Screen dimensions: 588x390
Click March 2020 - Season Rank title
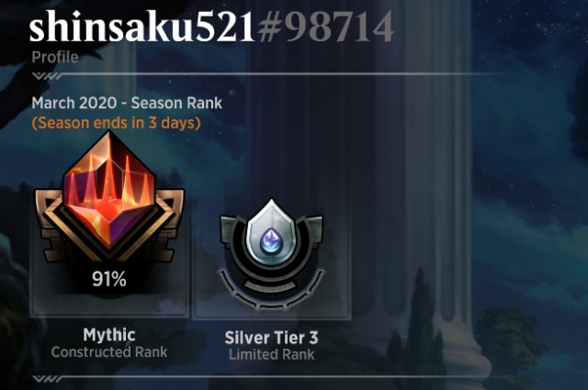click(127, 103)
